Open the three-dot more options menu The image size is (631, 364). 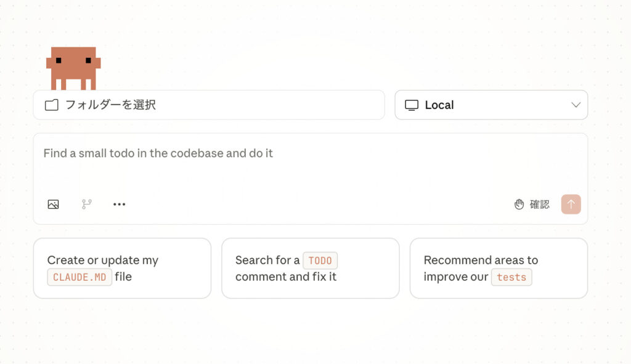pyautogui.click(x=120, y=204)
